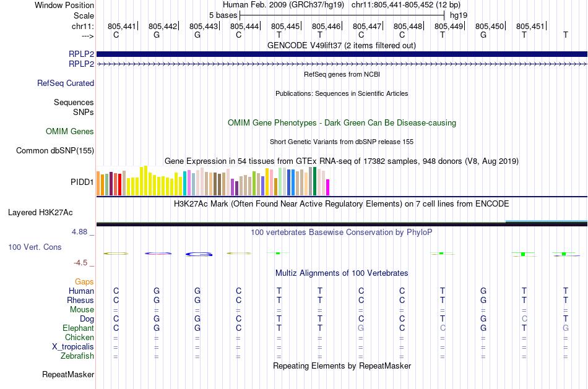The width and height of the screenshot is (588, 389).
Task: Open H3K27Ac Mark ENCODE track title
Action: (x=342, y=204)
